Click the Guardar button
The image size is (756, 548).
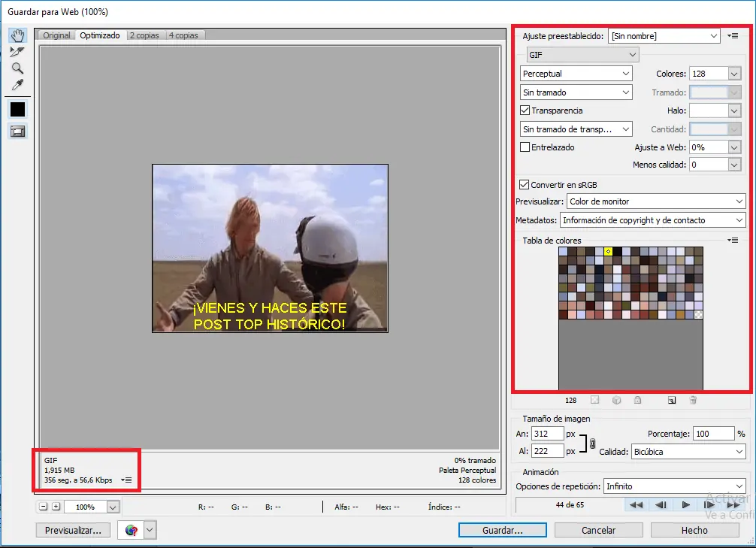tap(502, 530)
